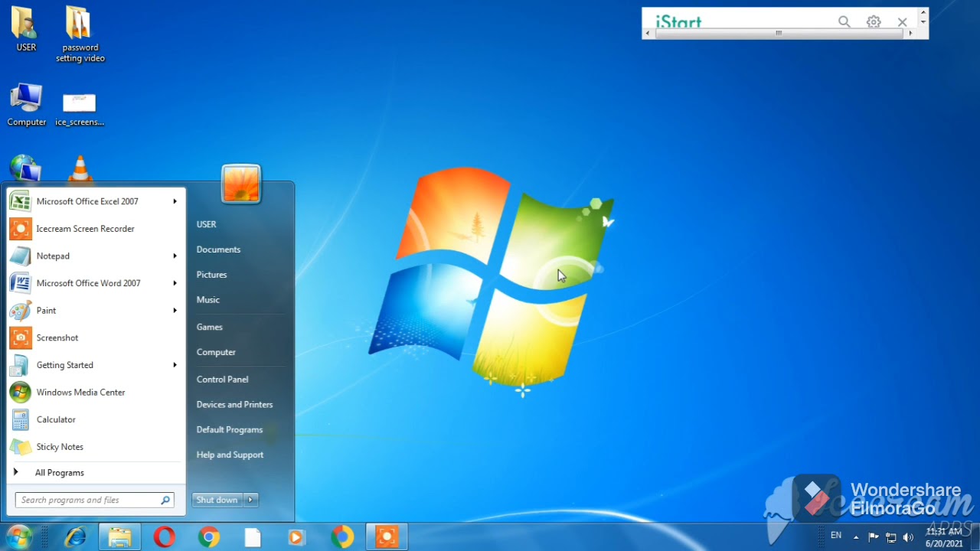
Task: Launch Paint from the Start menu
Action: click(96, 311)
